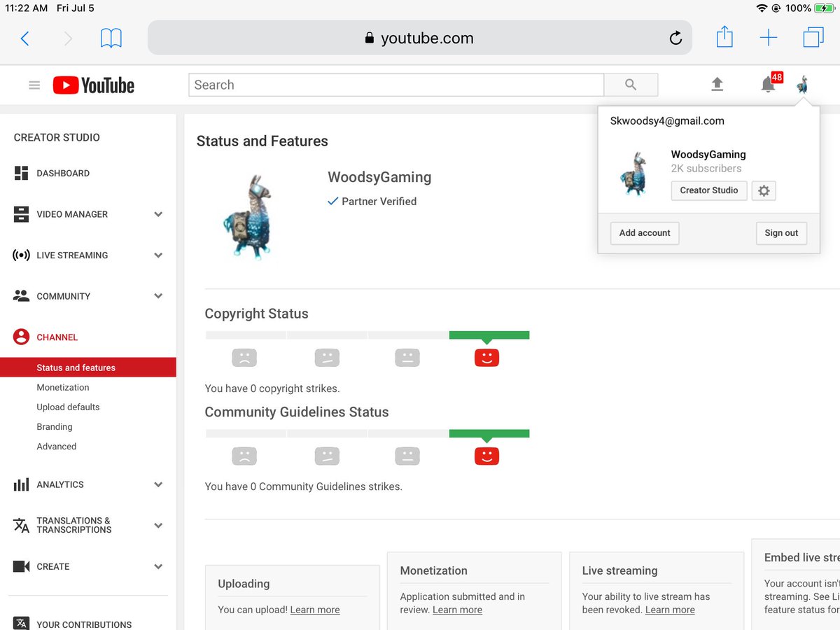Image resolution: width=840 pixels, height=630 pixels.
Task: Click Translations & Transcriptions icon
Action: pyautogui.click(x=21, y=525)
